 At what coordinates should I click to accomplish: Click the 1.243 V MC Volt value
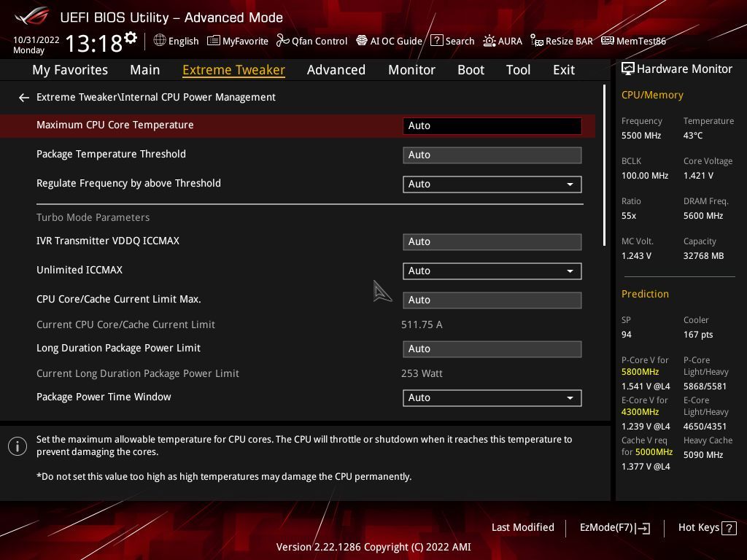(636, 256)
